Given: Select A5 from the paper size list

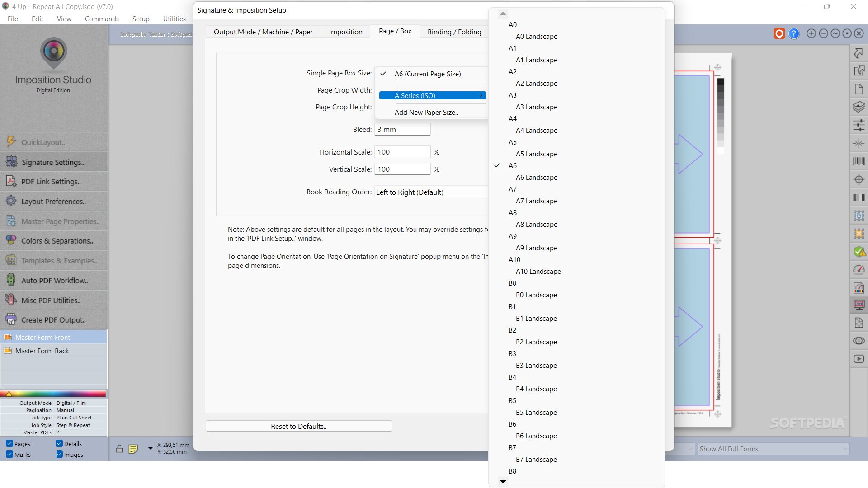Looking at the screenshot, I should tap(512, 142).
